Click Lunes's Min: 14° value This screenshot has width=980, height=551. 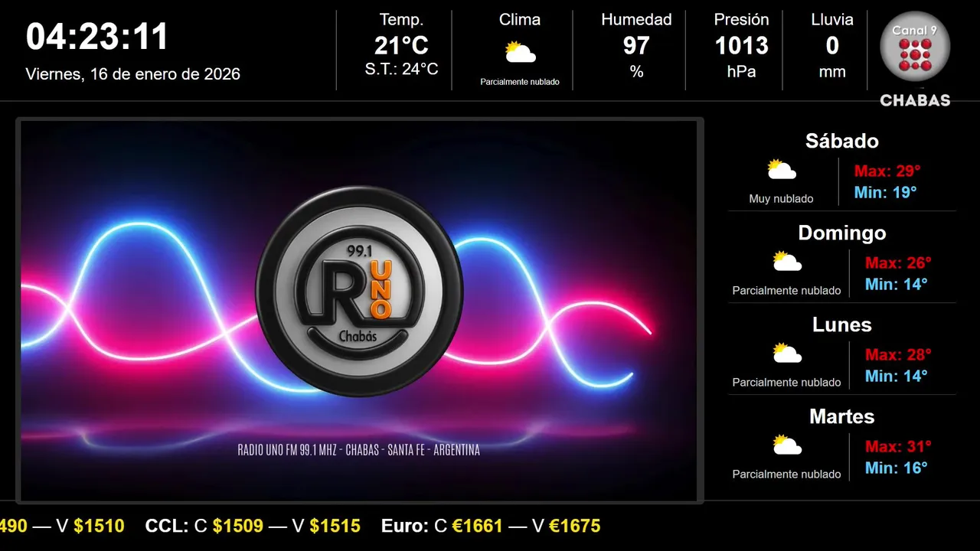click(896, 376)
